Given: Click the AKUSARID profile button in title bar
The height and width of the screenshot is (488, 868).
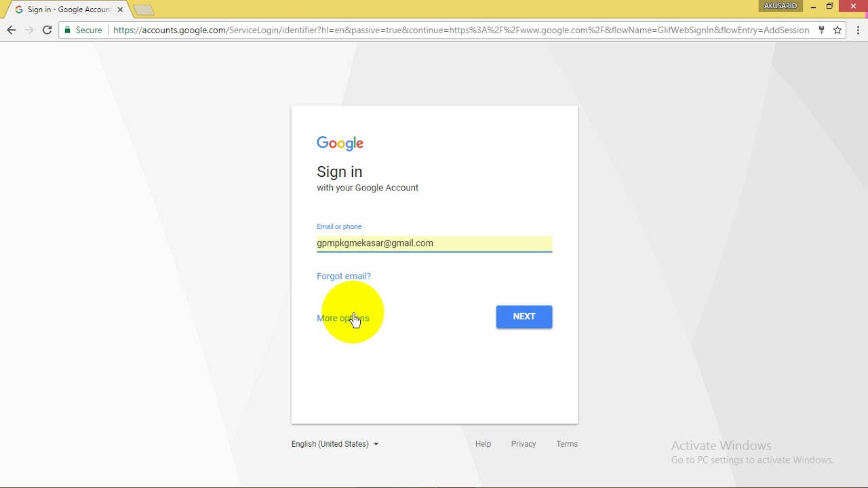Looking at the screenshot, I should [x=781, y=6].
